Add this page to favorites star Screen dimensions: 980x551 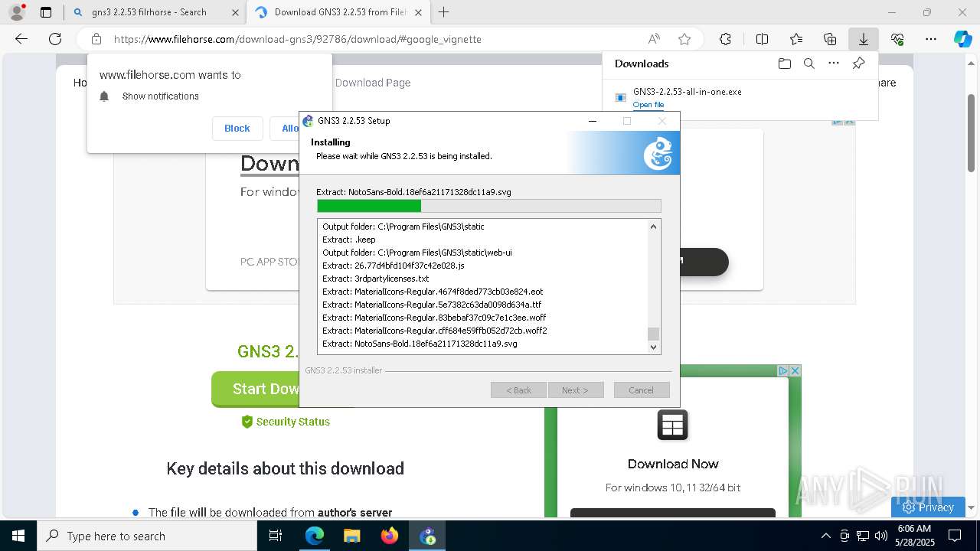click(x=684, y=39)
